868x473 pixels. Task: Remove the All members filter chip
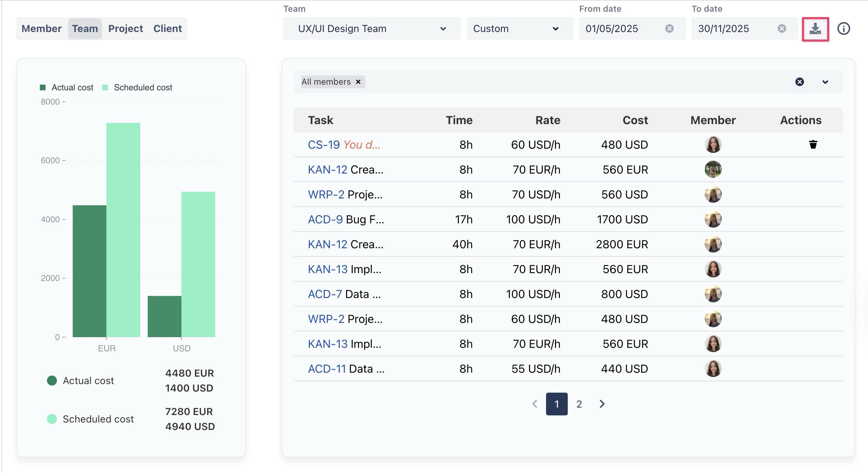pyautogui.click(x=358, y=82)
